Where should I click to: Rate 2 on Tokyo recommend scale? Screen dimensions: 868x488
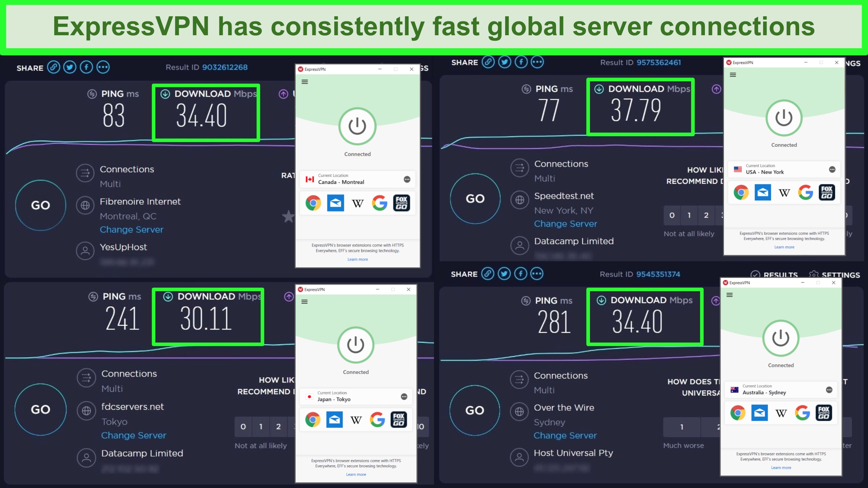278,427
